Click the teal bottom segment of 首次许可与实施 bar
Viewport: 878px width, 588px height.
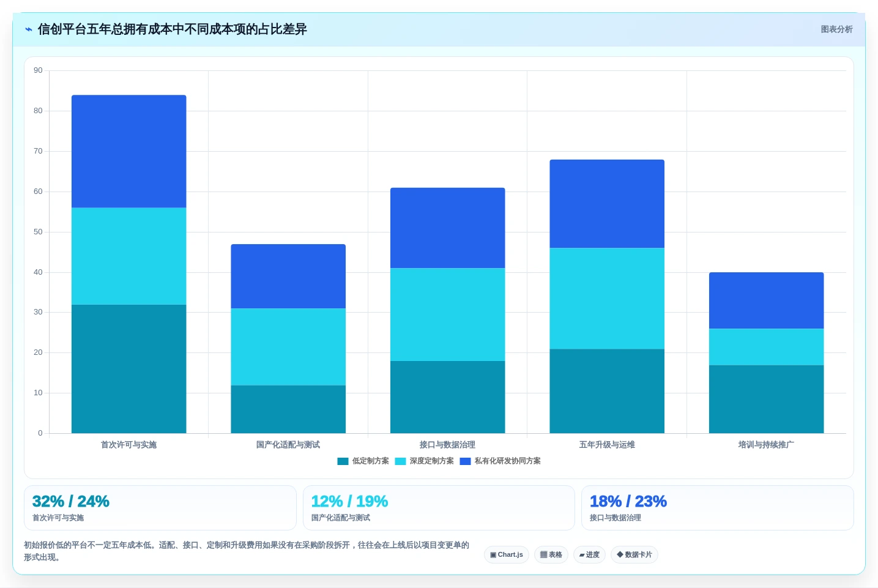(x=129, y=369)
